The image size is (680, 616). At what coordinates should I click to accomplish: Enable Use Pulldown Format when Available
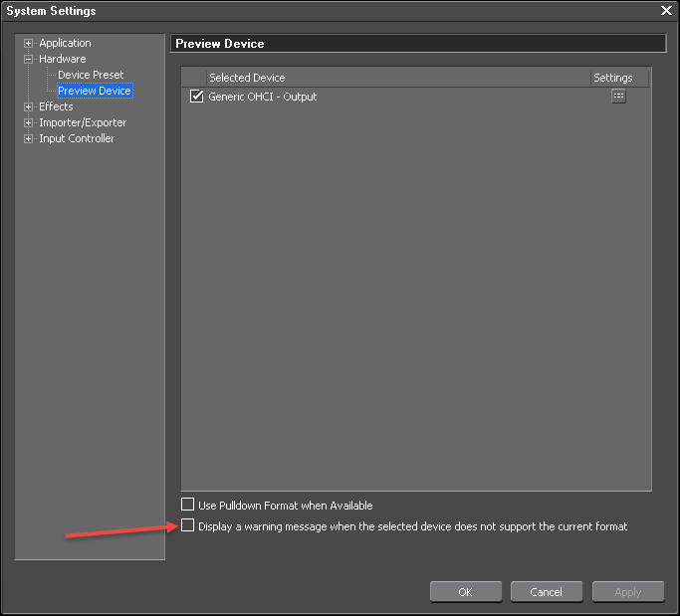pyautogui.click(x=188, y=506)
